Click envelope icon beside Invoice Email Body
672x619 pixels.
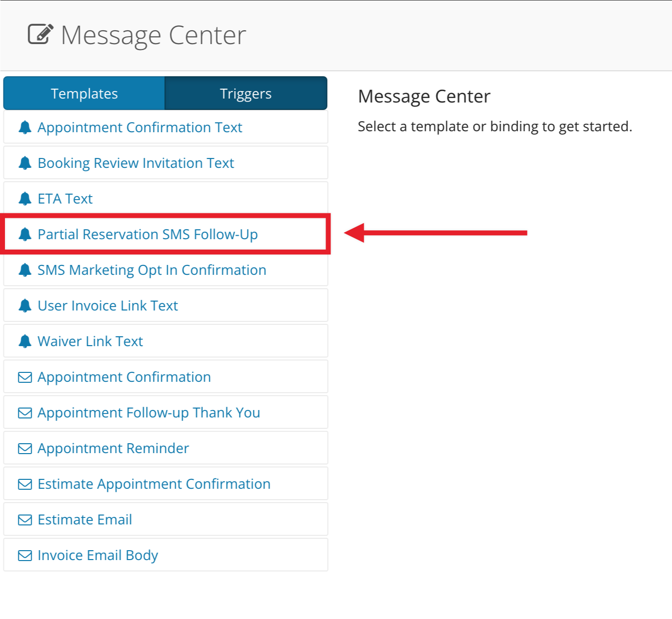pos(25,556)
